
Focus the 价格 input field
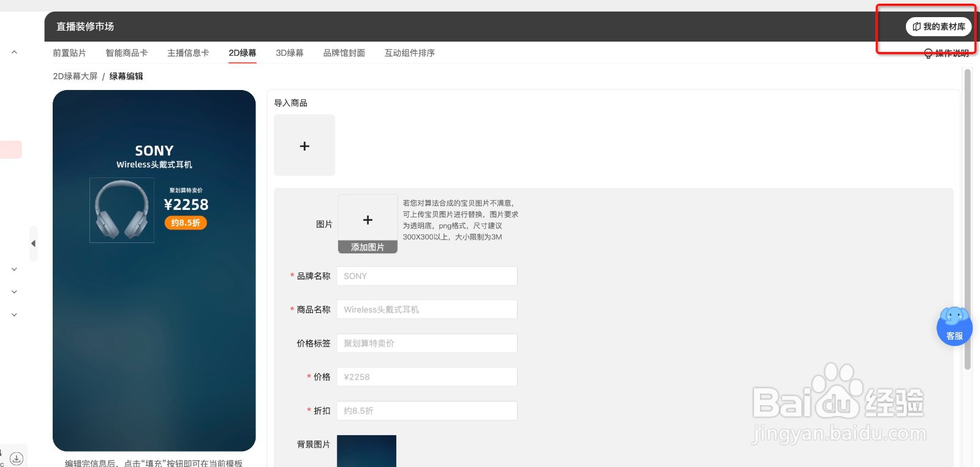coord(427,377)
